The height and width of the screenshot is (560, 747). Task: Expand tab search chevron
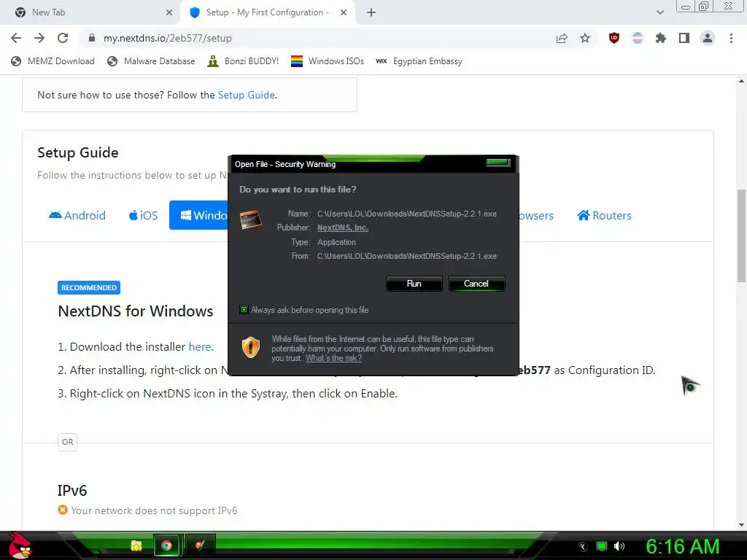(x=659, y=12)
